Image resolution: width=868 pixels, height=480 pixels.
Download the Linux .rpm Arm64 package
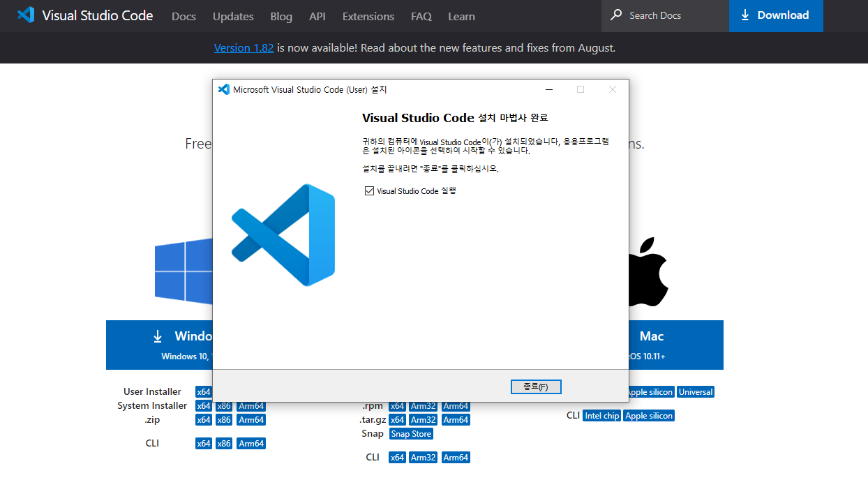point(456,406)
